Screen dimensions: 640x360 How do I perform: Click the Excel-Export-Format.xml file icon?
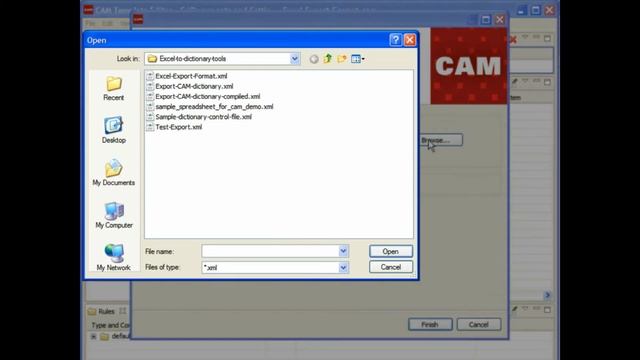[150, 76]
